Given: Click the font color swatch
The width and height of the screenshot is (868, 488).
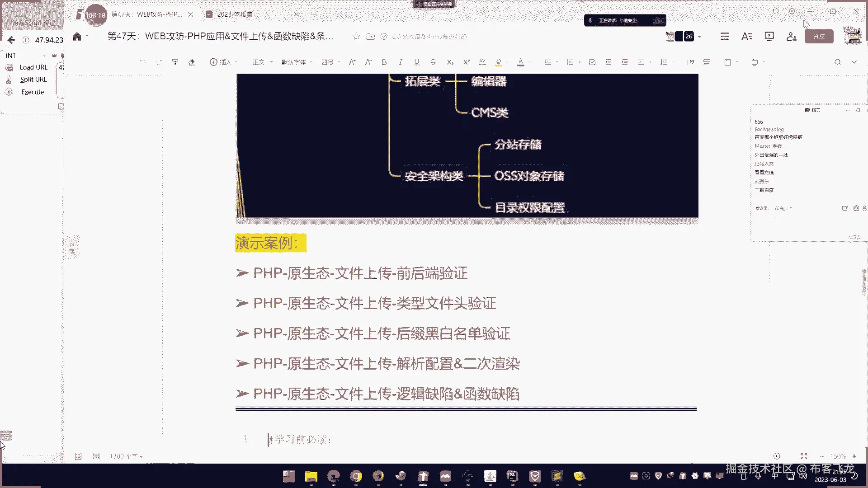Looking at the screenshot, I should (x=521, y=62).
